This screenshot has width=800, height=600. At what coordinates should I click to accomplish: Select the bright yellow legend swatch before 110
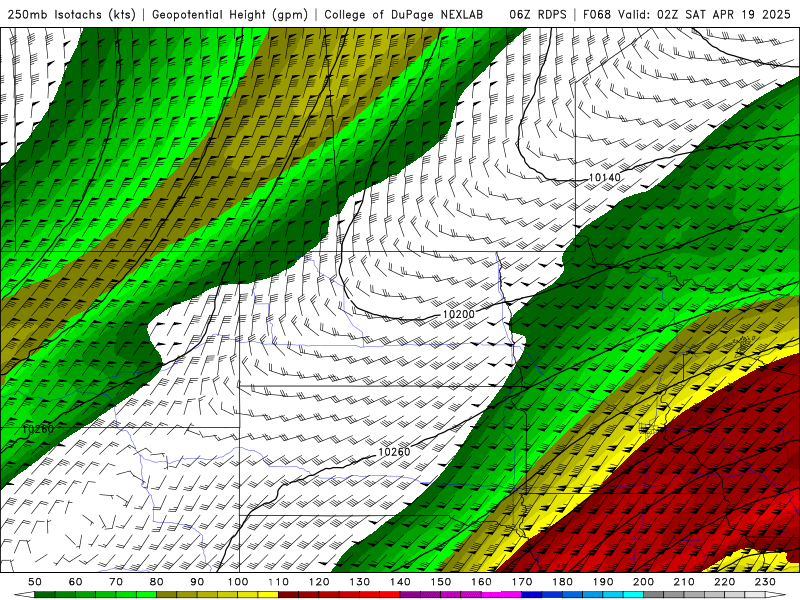click(x=268, y=595)
